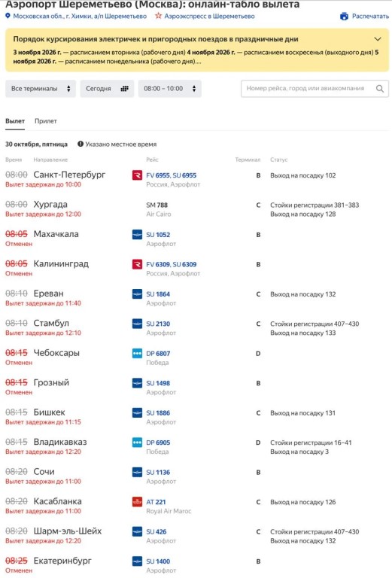Click the Отменен label under Екатеринбург

pos(19,570)
